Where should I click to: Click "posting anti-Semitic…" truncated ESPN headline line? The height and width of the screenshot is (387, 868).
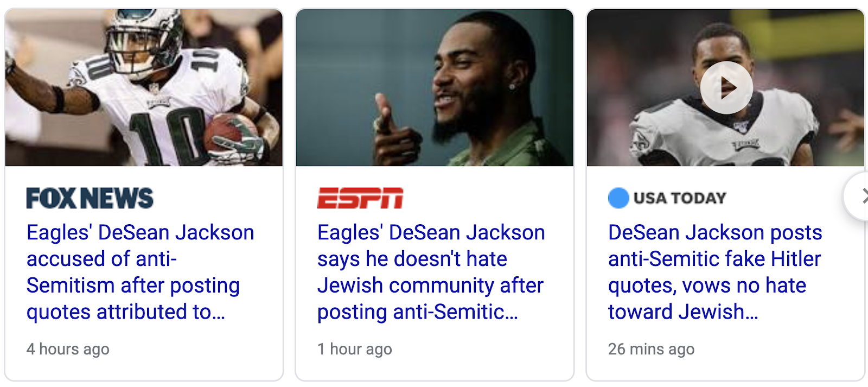pyautogui.click(x=418, y=312)
